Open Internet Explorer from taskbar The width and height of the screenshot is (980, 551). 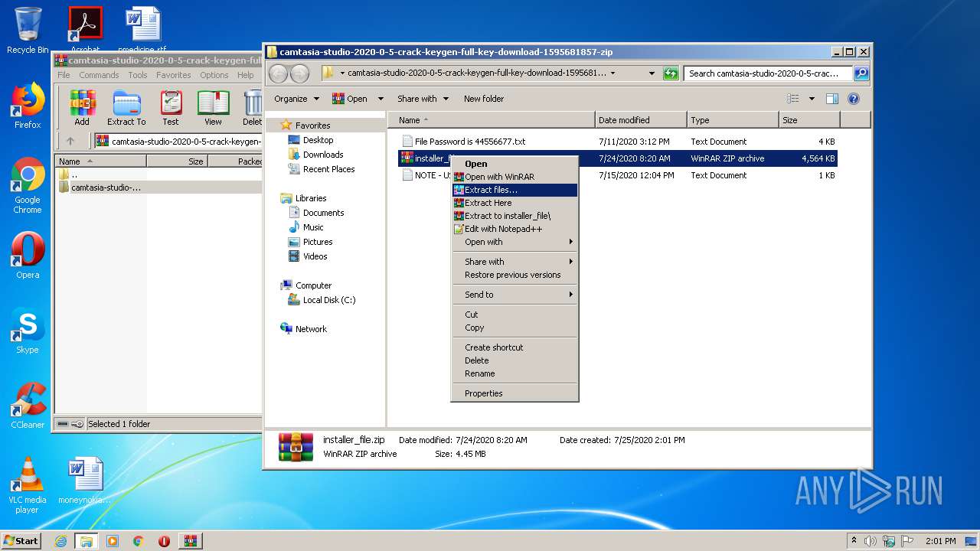[x=60, y=541]
